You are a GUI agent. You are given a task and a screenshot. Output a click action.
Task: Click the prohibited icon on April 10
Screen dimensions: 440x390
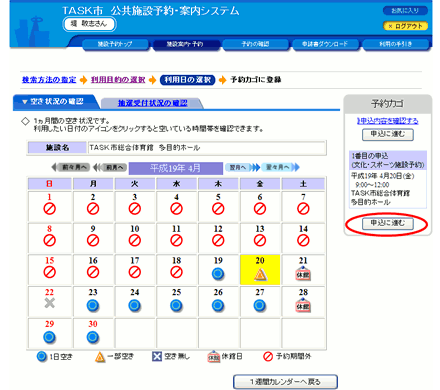coord(134,240)
